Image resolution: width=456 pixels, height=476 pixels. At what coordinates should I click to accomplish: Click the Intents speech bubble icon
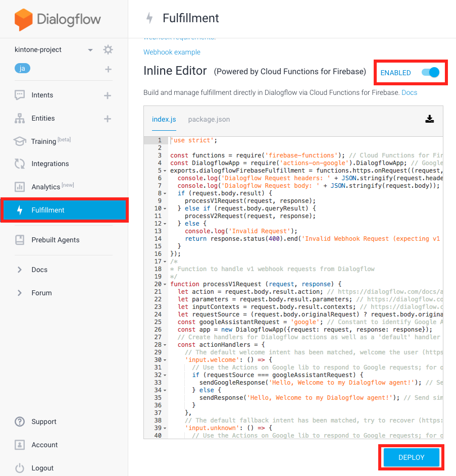[x=20, y=95]
